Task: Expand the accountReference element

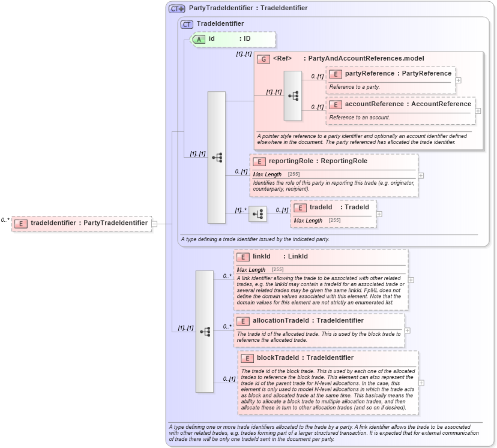Action: pos(478,111)
